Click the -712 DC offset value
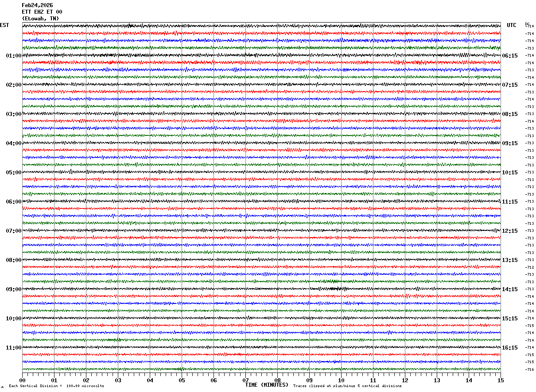This screenshot has width=536, height=392. pyautogui.click(x=529, y=267)
